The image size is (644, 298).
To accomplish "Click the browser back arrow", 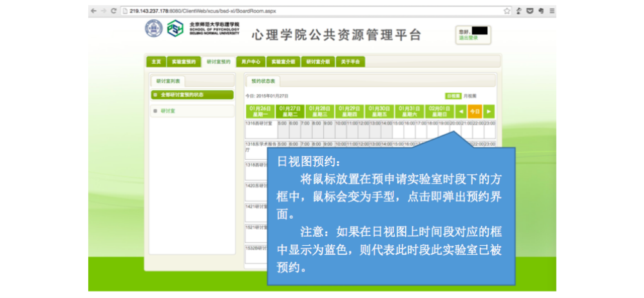I will coord(93,11).
